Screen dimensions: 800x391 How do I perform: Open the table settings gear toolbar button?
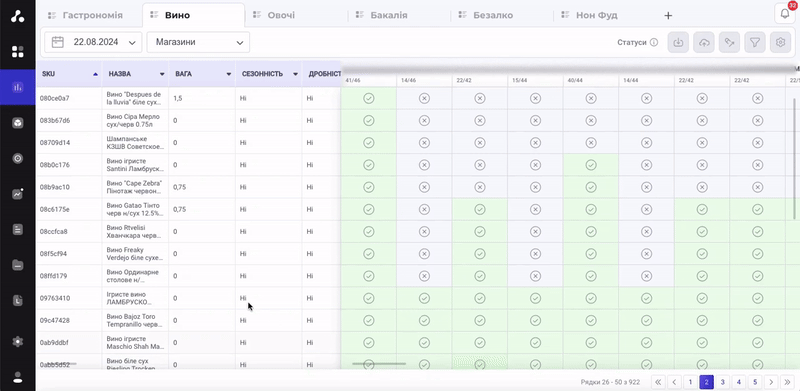point(780,43)
